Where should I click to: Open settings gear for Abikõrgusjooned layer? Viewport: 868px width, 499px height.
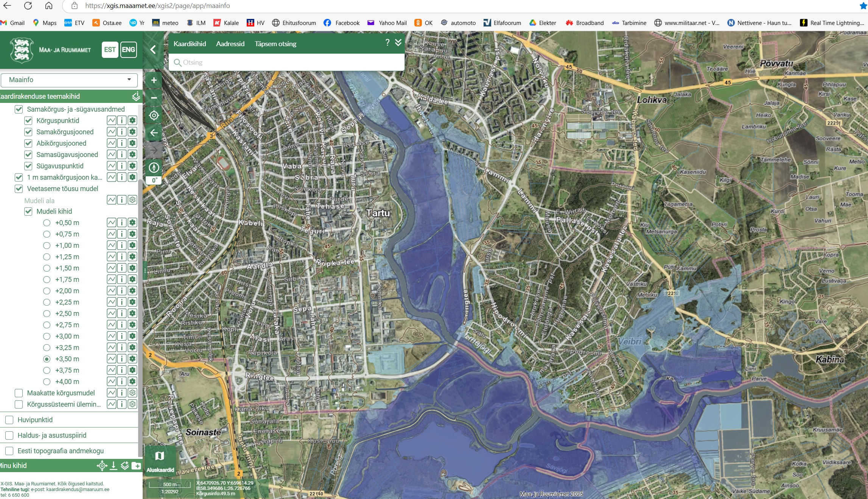click(132, 143)
